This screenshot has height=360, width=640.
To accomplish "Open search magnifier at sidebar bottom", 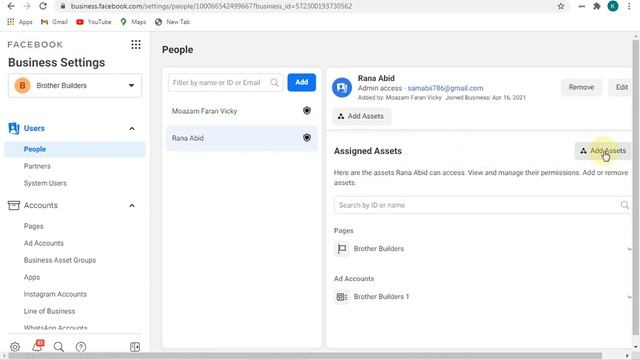I will tap(59, 347).
